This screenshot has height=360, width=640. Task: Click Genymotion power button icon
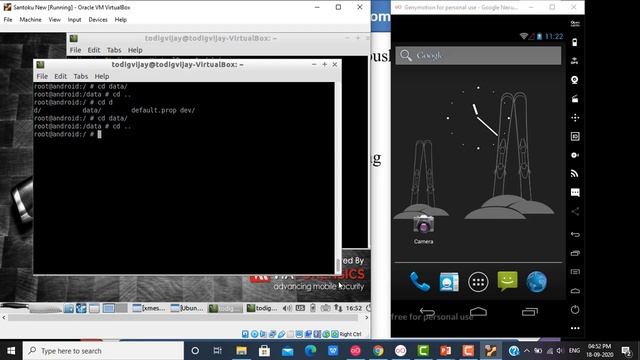point(575,309)
